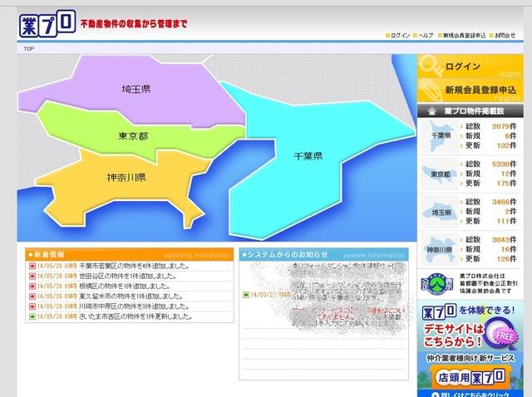Click the fair trade council emblem icon
Viewport: 532px width, 397px height.
click(x=437, y=284)
